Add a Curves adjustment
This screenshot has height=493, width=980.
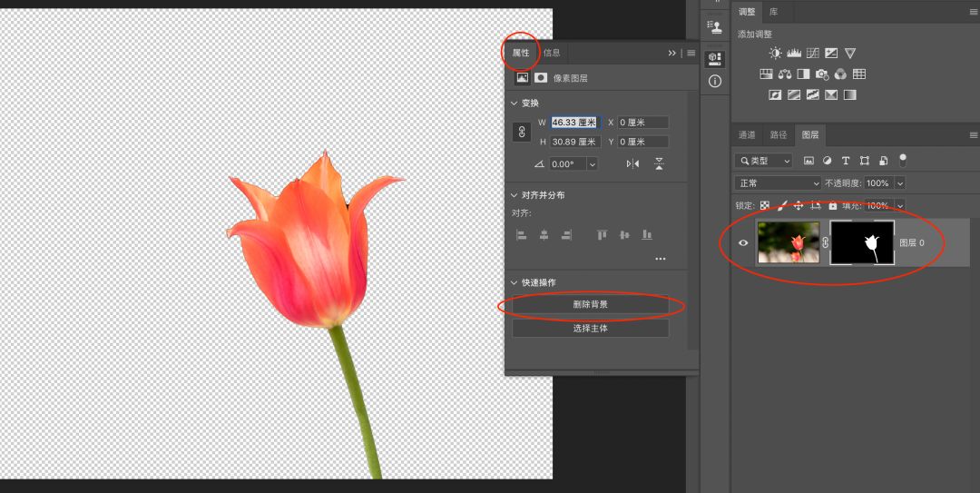tap(812, 54)
